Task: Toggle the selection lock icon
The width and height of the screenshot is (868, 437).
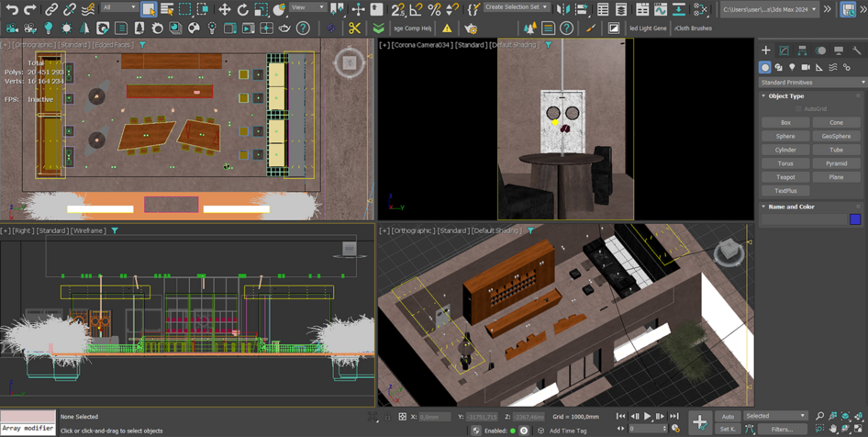Action: tap(387, 417)
